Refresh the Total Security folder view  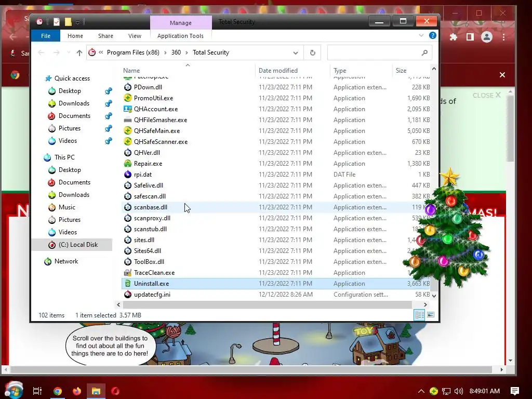tap(312, 52)
